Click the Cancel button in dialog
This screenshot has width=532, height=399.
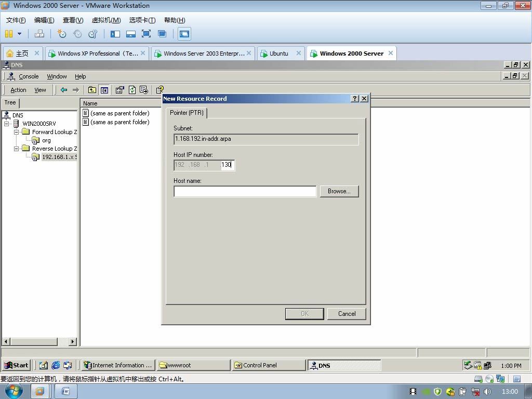(347, 314)
